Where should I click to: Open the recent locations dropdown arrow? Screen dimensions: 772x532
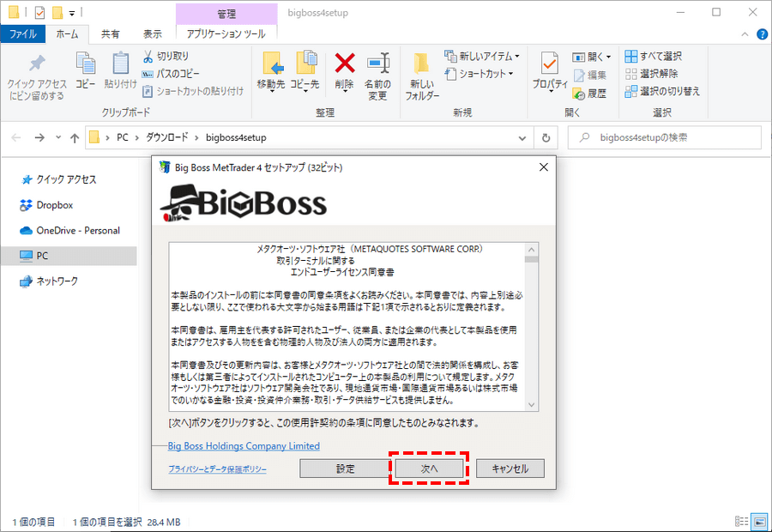[58, 137]
